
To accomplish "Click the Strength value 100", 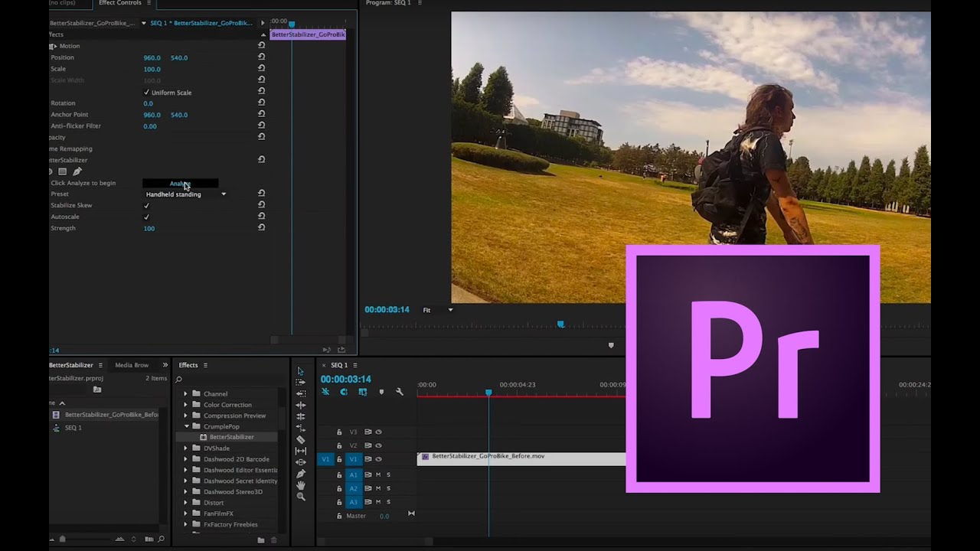I will (149, 228).
